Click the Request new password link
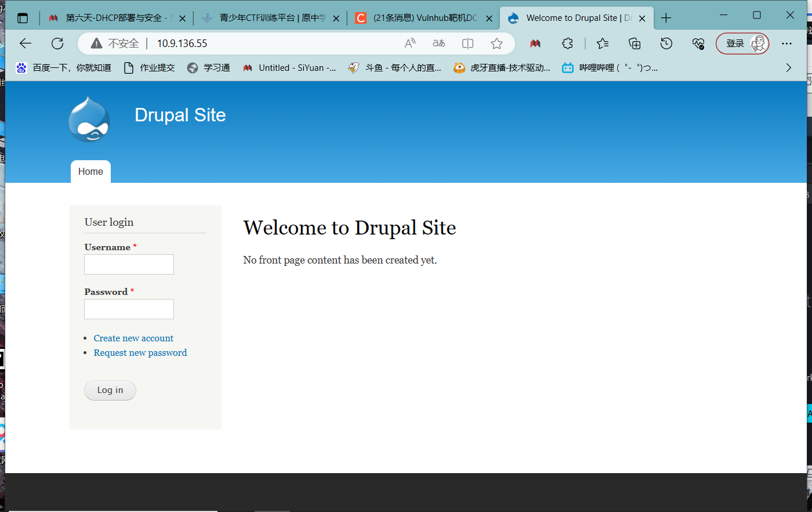 [x=140, y=353]
